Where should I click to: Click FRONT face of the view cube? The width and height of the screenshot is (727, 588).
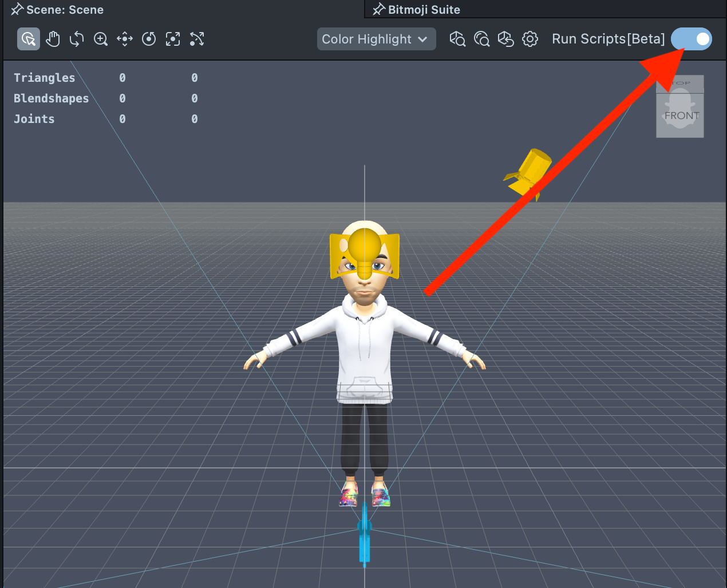click(x=680, y=116)
